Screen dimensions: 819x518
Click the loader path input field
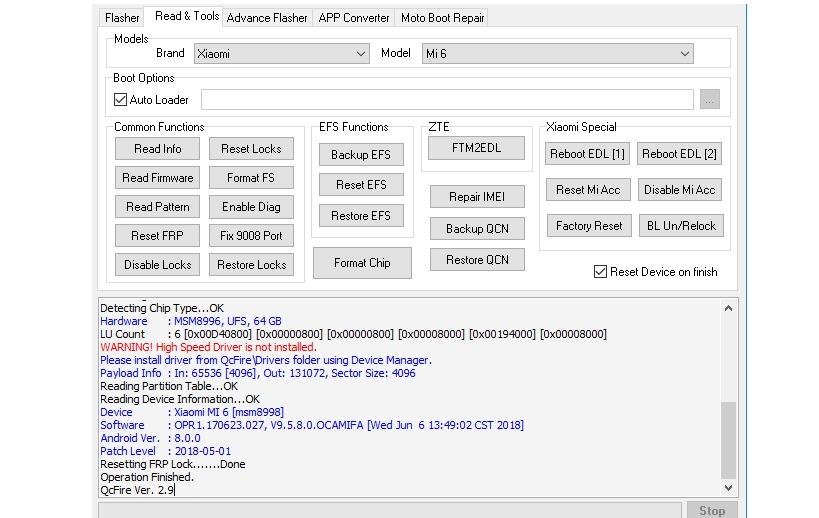447,100
